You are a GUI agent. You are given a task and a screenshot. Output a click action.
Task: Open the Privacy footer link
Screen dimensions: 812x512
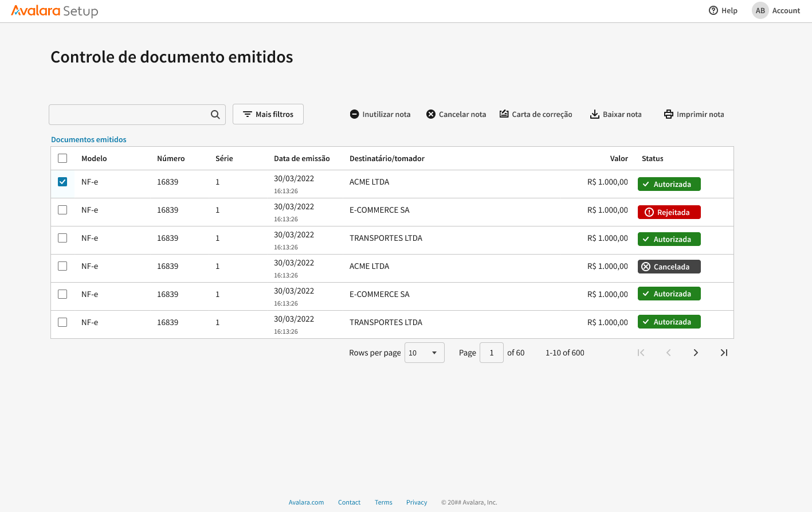pos(417,502)
